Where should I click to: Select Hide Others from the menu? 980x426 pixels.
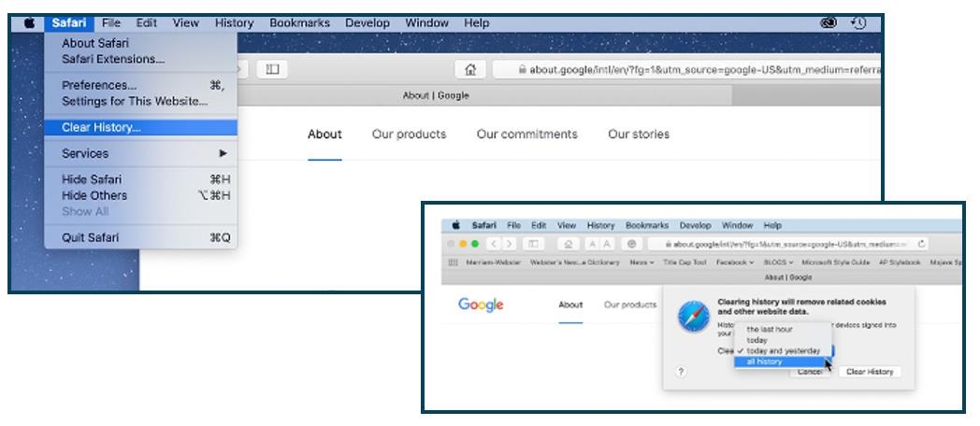[x=140, y=195]
